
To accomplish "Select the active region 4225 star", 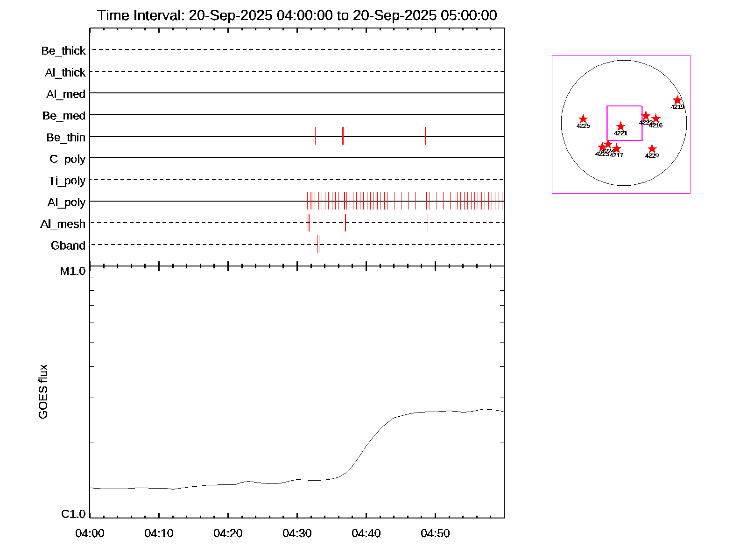I will pyautogui.click(x=583, y=119).
